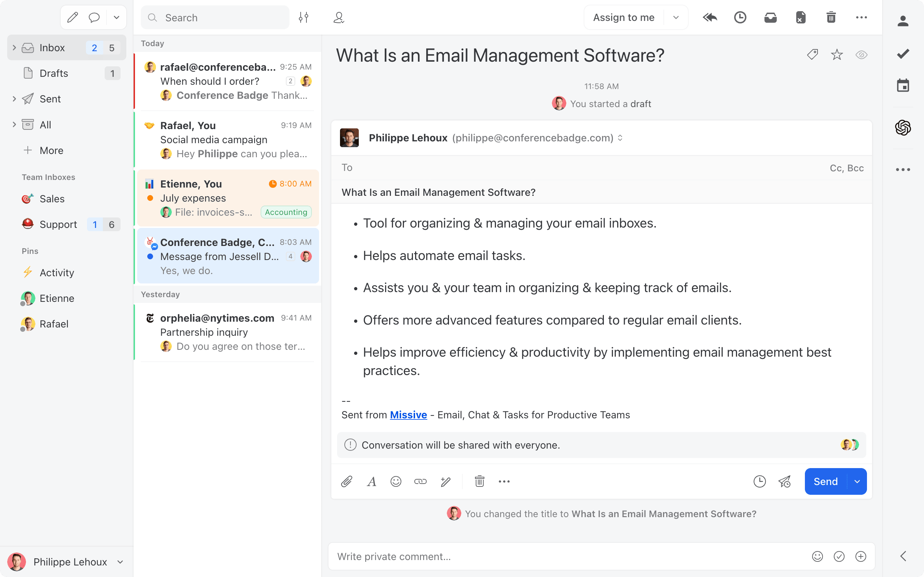Hide the conversation via the eye icon
The height and width of the screenshot is (577, 924).
862,54
